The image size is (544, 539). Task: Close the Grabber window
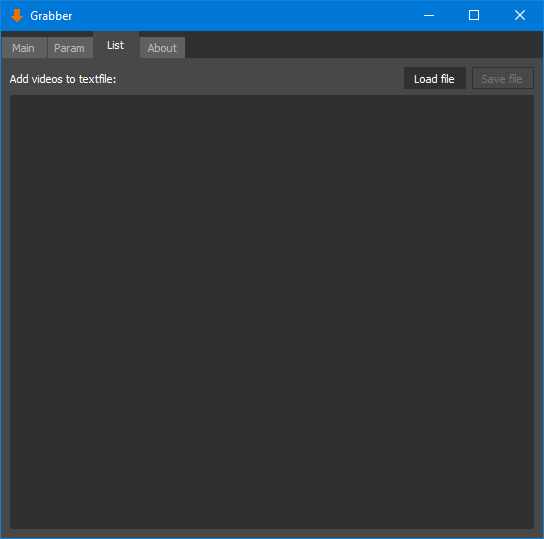point(520,16)
